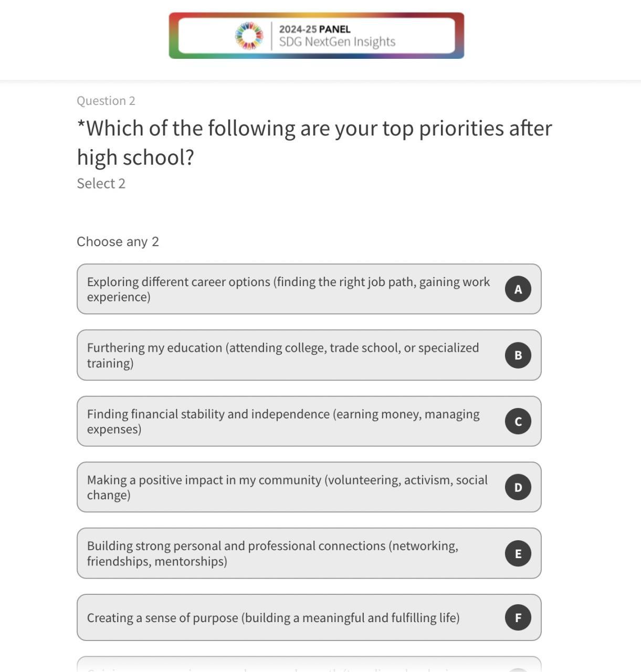
Task: Click the letter A badge icon
Action: pos(518,289)
